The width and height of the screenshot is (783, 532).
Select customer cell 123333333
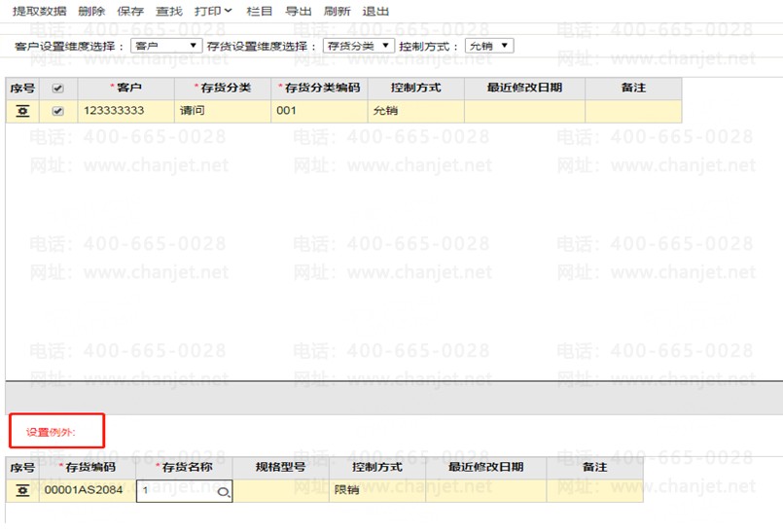[x=125, y=111]
